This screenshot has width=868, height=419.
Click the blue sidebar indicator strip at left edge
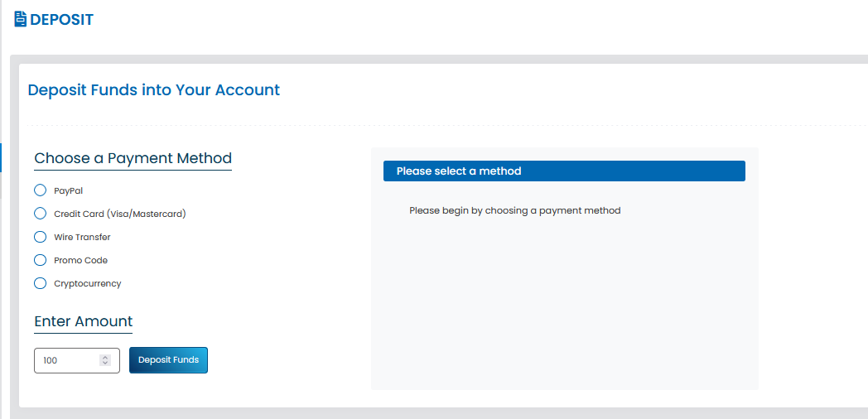[1, 158]
